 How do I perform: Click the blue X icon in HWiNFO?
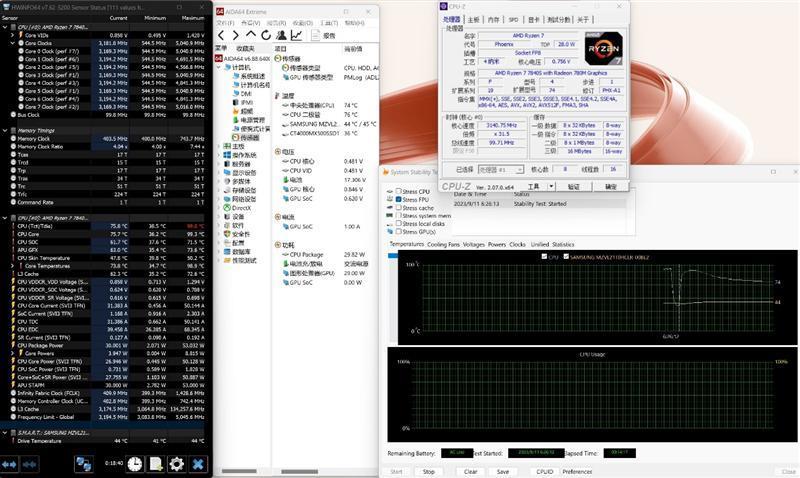tap(198, 464)
